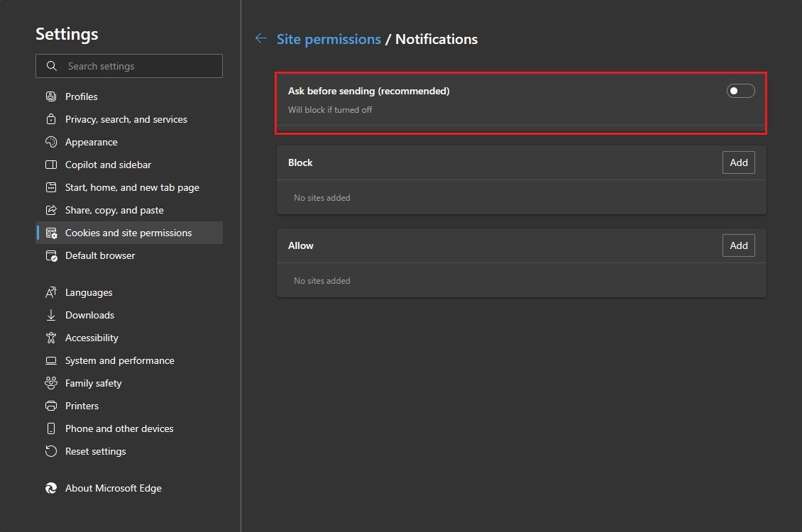The image size is (802, 532).
Task: Turn on the recommended notification switch
Action: pyautogui.click(x=740, y=90)
